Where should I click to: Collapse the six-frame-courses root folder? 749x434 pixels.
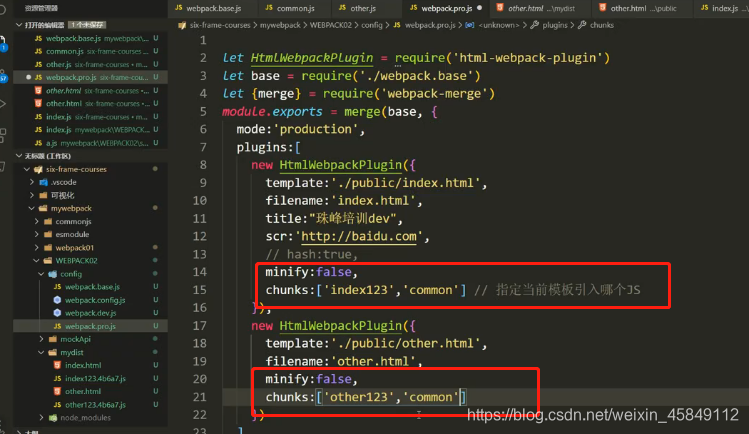tap(27, 169)
